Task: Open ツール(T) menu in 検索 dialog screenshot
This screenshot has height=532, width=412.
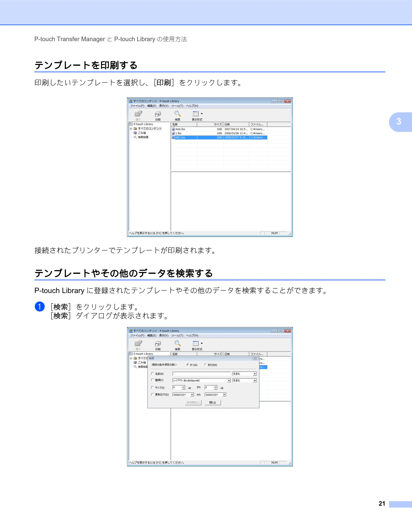Action: coord(177,335)
